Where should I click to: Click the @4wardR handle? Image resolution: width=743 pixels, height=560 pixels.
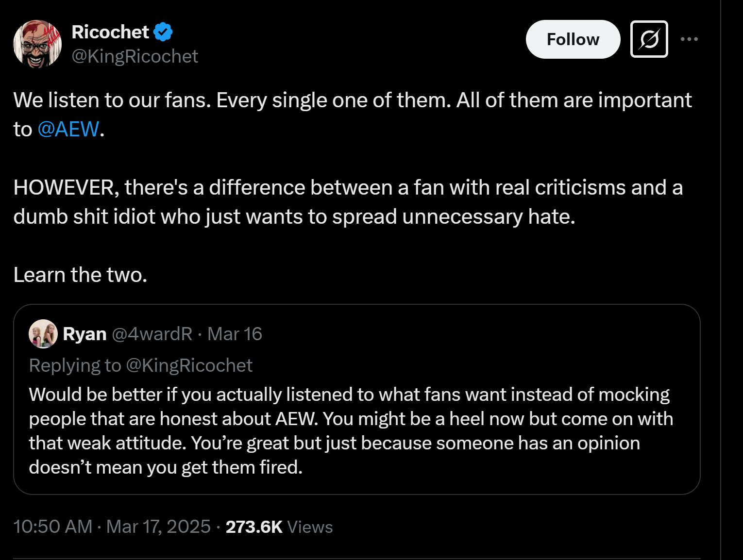152,334
